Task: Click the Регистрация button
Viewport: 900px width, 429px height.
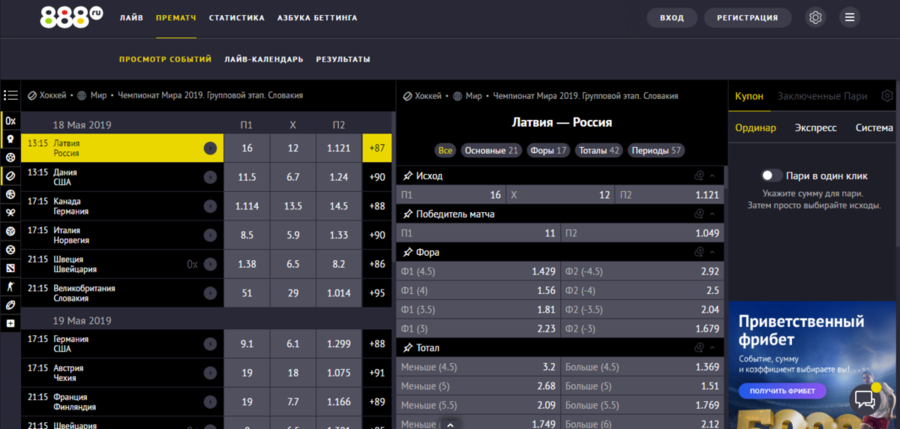Action: click(747, 18)
